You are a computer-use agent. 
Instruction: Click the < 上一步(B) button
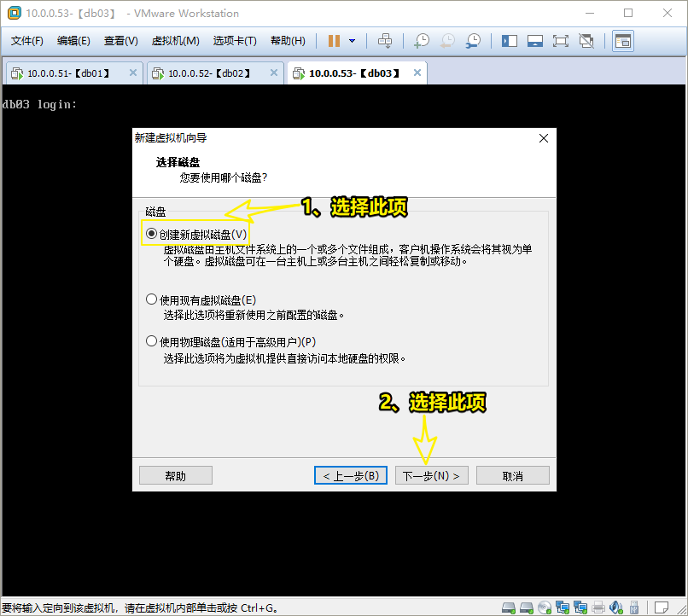(x=351, y=475)
